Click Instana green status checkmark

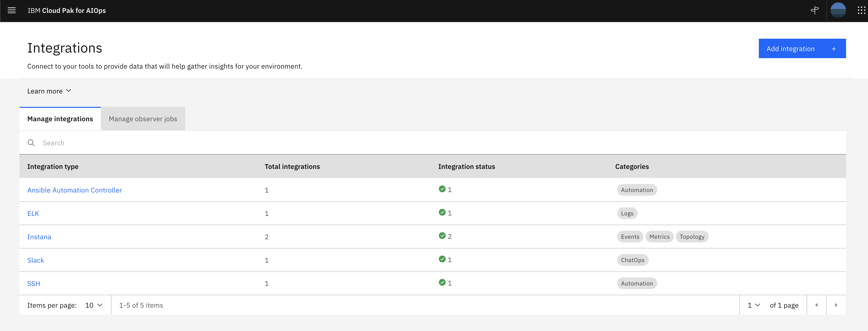coord(442,236)
